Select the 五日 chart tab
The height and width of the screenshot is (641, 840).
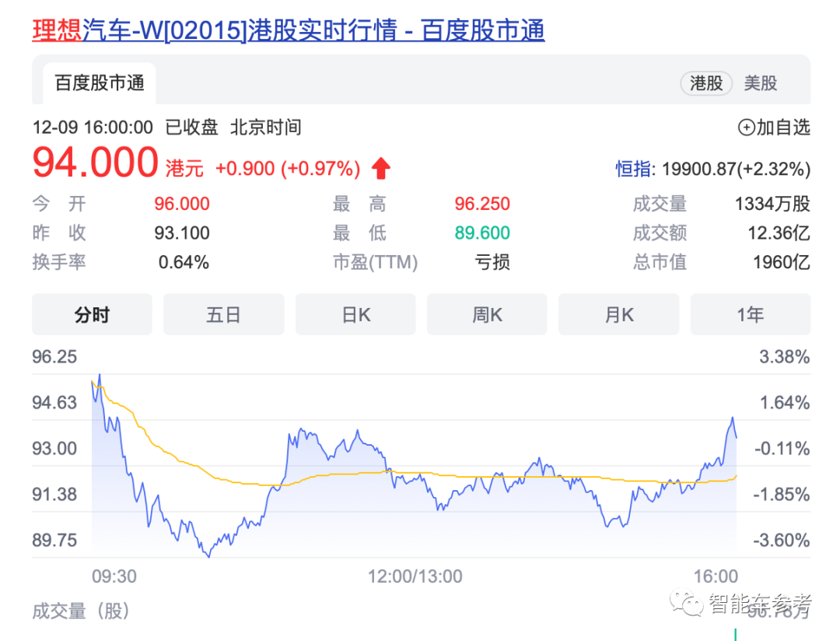click(223, 314)
